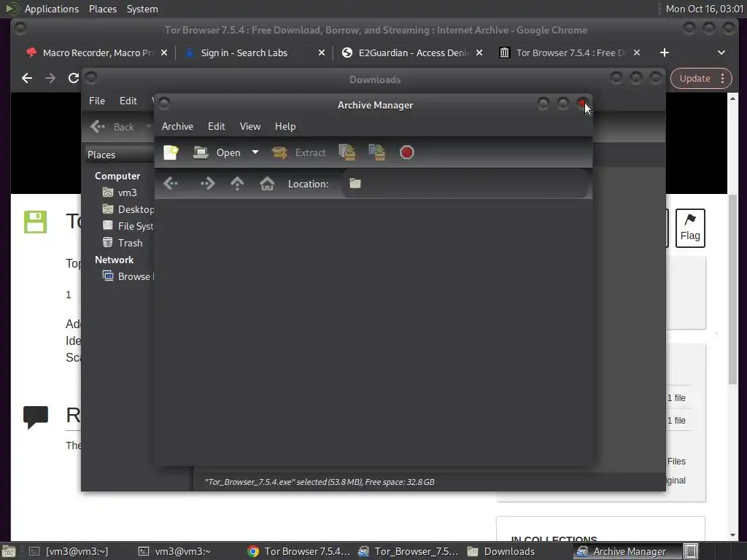Image resolution: width=747 pixels, height=560 pixels.
Task: Expand the Open recent archives dropdown arrow
Action: click(x=255, y=152)
